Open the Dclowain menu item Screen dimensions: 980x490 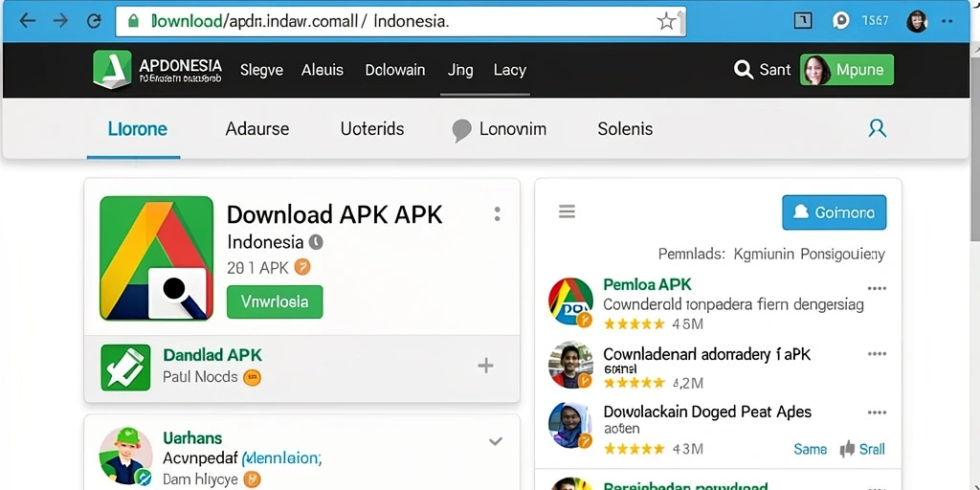(x=395, y=70)
